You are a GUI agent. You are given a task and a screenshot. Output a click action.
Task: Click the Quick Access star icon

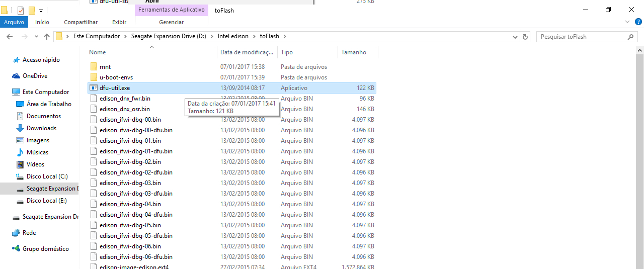[16, 60]
